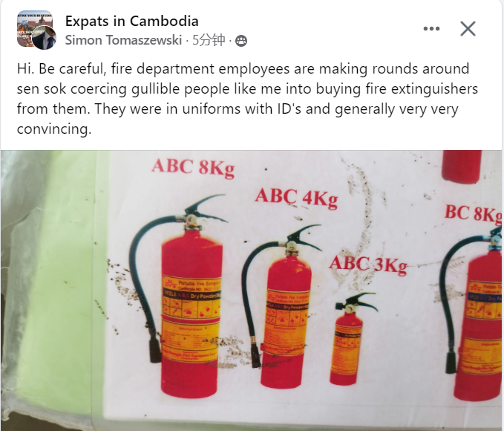The height and width of the screenshot is (431, 504).
Task: Click the ABC 8Kg label in photo
Action: click(x=193, y=168)
